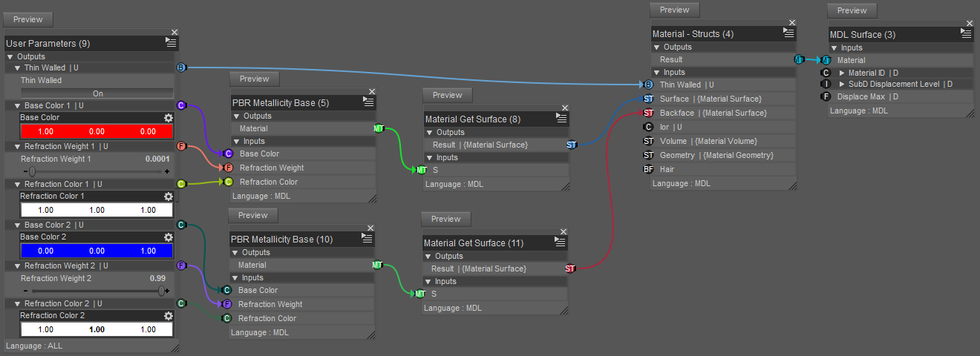Open PBR Metallicity Base (5) node menu icon
This screenshot has height=356, width=980.
[x=369, y=102]
